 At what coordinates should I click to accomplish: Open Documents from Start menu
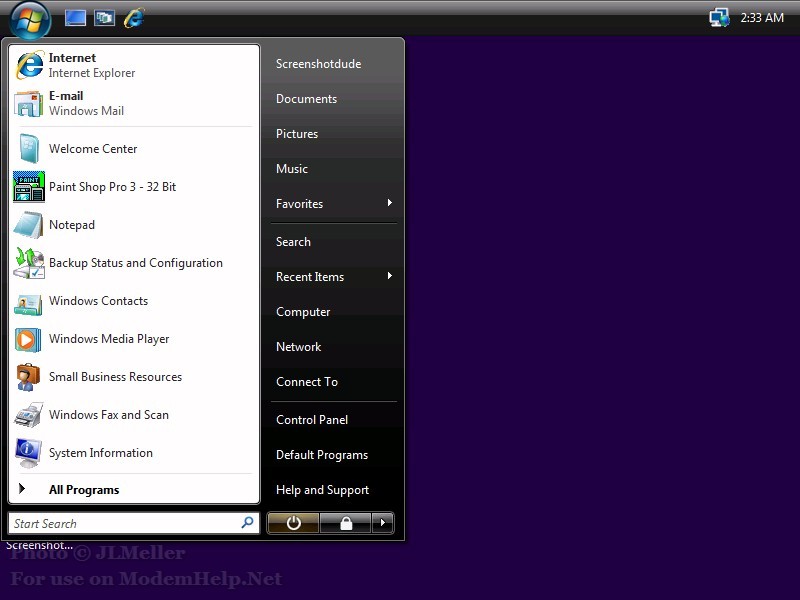click(306, 99)
